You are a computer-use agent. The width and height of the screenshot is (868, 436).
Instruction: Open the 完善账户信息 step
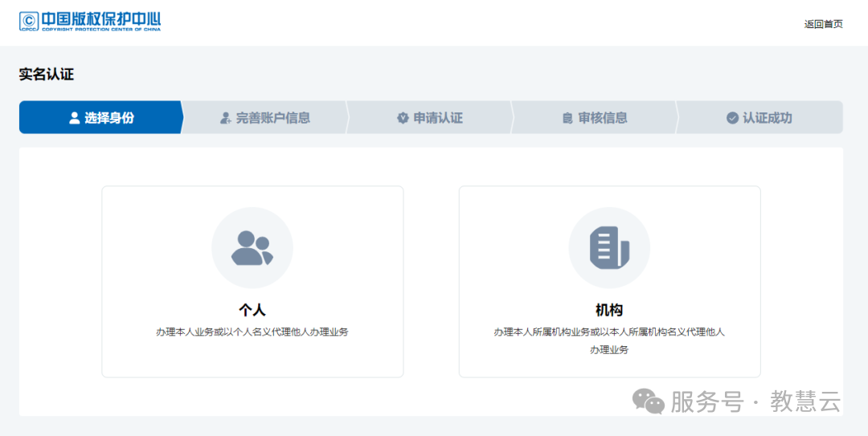272,118
